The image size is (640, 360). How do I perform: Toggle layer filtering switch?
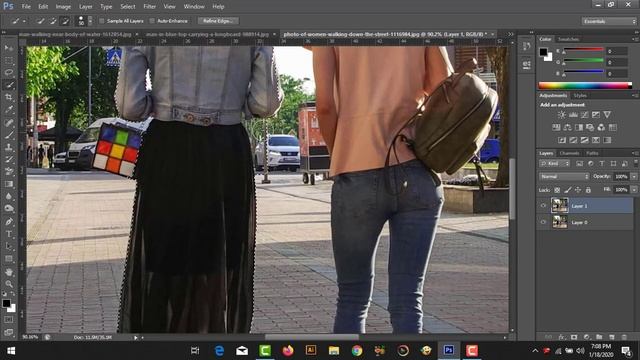[x=636, y=163]
